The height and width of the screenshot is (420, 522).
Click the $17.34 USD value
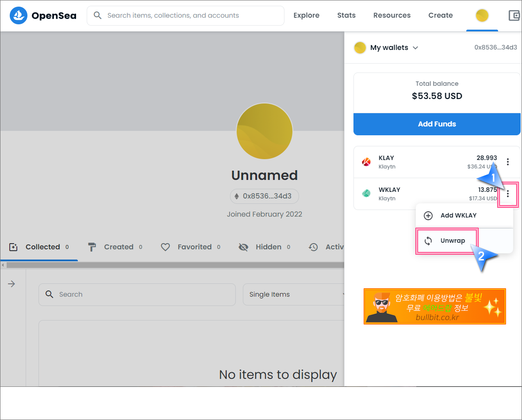pyautogui.click(x=483, y=199)
